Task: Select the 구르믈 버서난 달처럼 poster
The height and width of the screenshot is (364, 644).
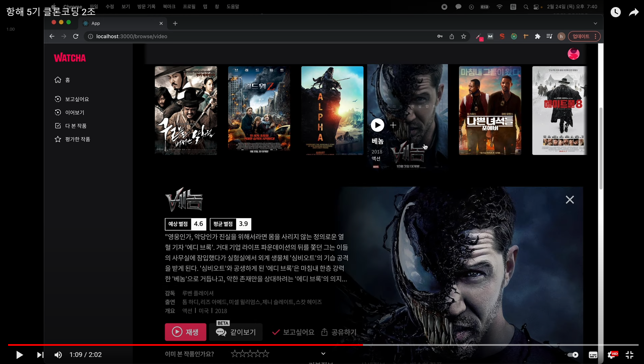Action: [186, 111]
